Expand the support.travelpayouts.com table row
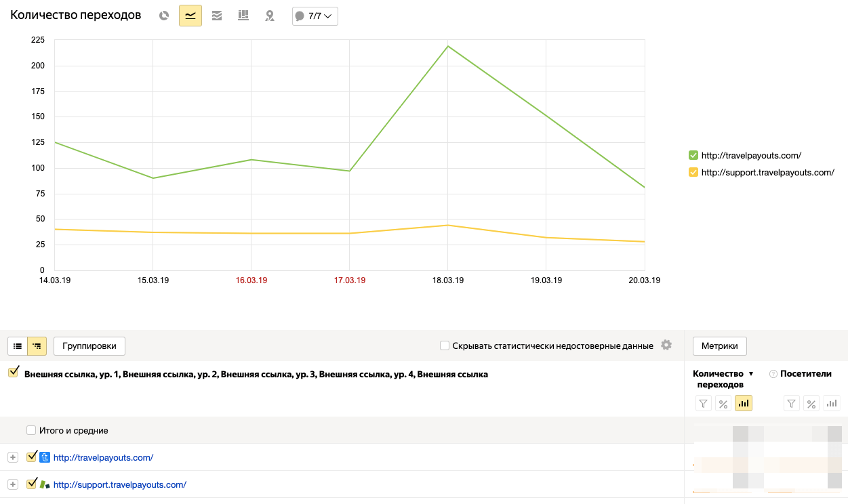Viewport: 848px width, 504px height. point(12,484)
